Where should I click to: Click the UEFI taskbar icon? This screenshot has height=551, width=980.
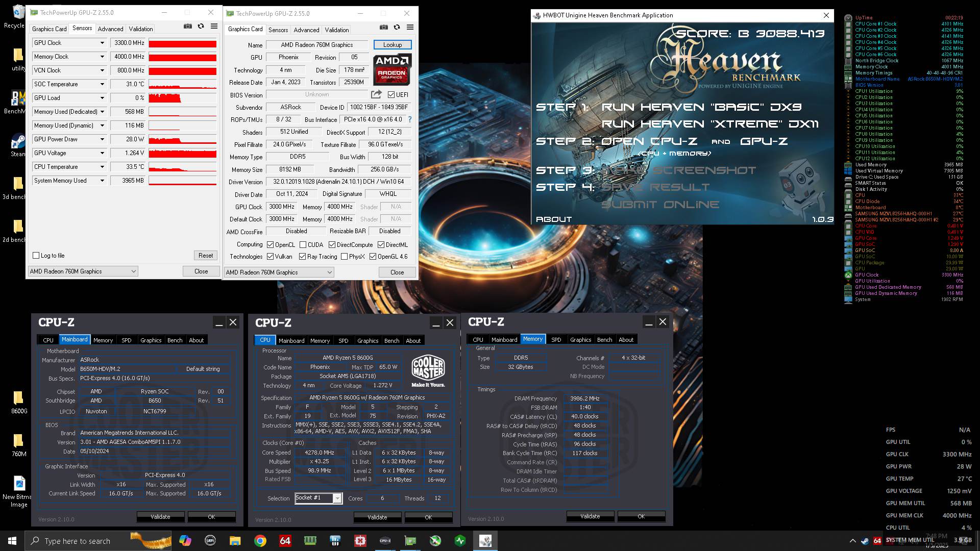210,541
